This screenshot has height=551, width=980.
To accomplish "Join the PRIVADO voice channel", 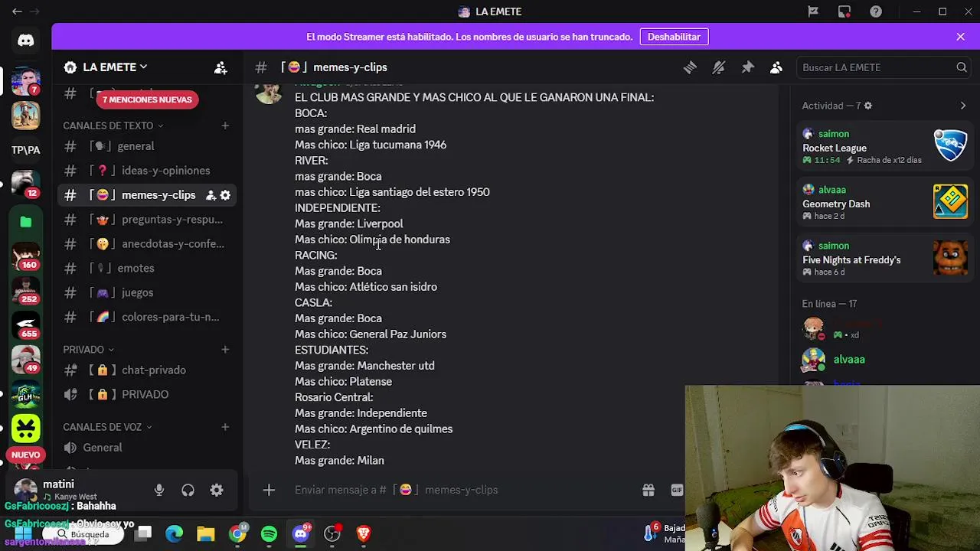I will point(146,395).
